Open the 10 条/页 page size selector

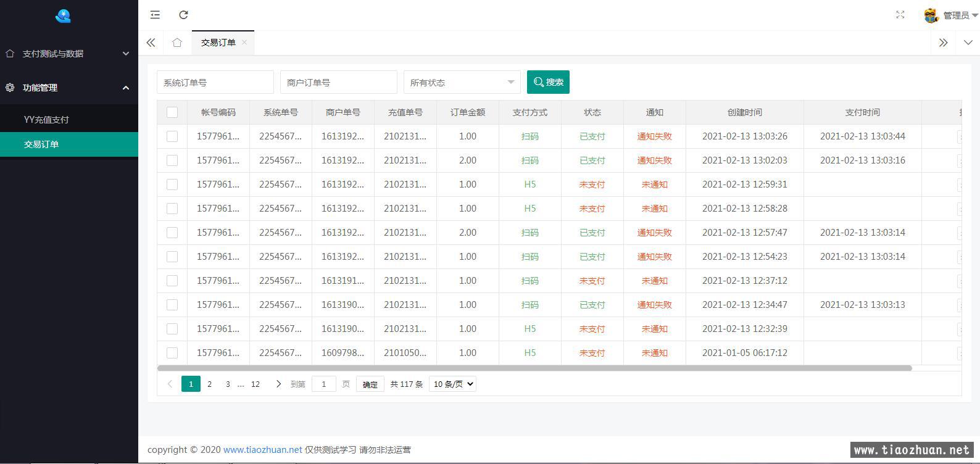(452, 384)
